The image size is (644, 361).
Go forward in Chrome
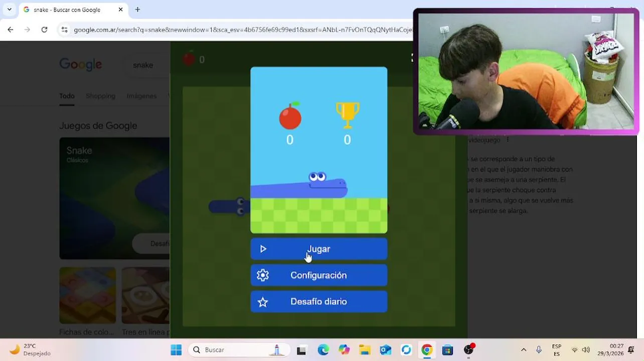pos(27,30)
